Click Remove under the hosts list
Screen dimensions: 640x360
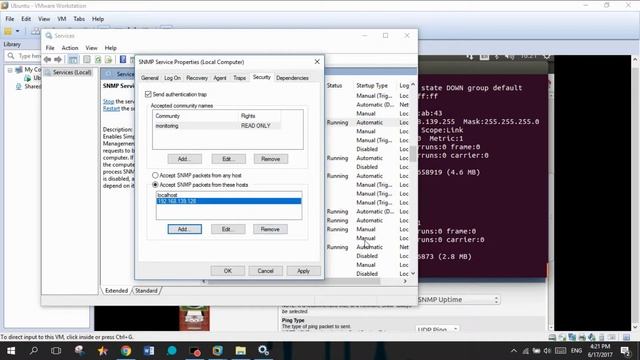click(x=270, y=229)
